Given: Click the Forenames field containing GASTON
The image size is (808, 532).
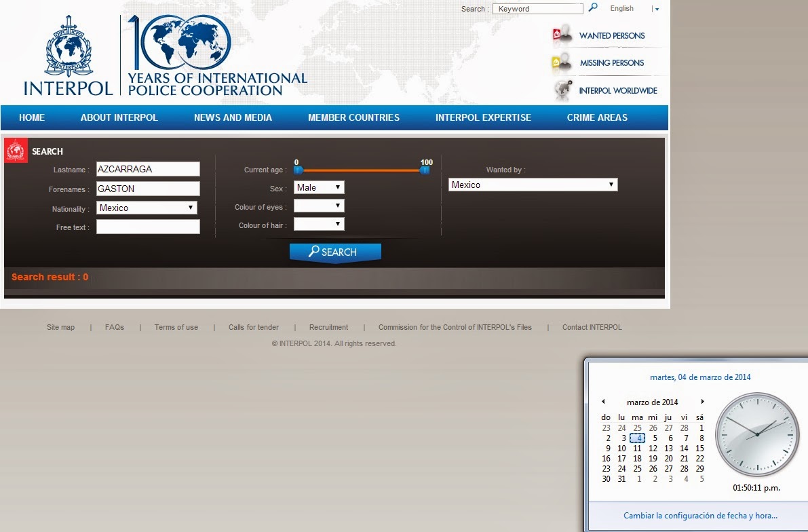Looking at the screenshot, I should click(x=148, y=189).
